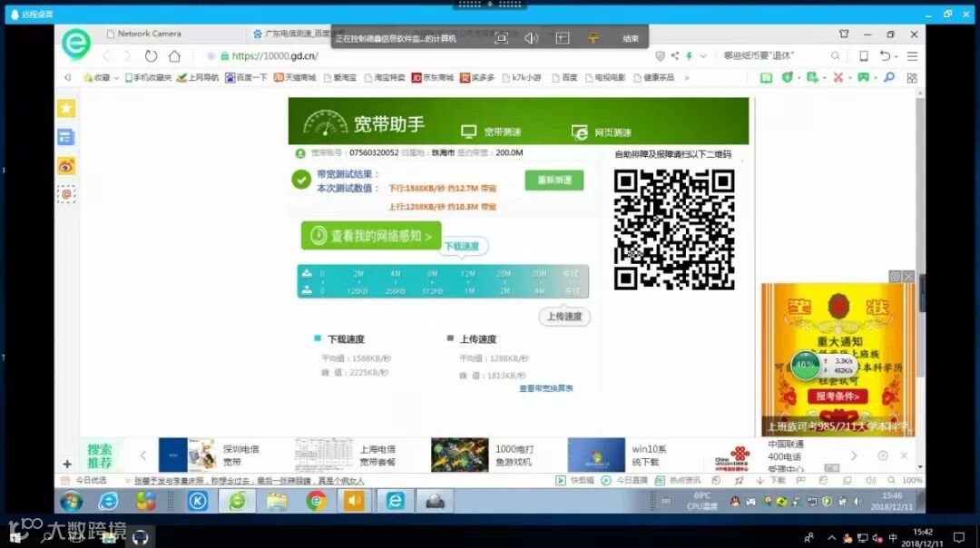This screenshot has width=980, height=548.
Task: Open file explorer folder in remote taskbar
Action: (x=276, y=501)
